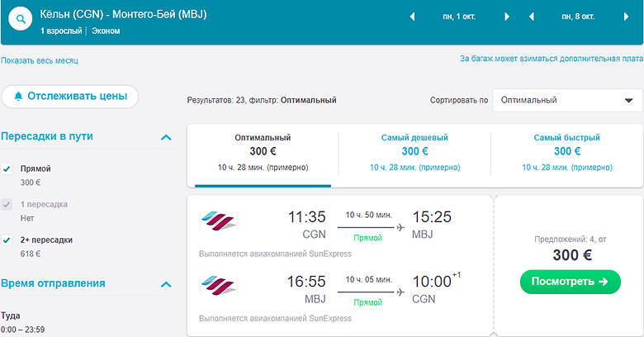Open the sort by Оптимальный dropdown
Screen dimensions: 644x337
[567, 100]
